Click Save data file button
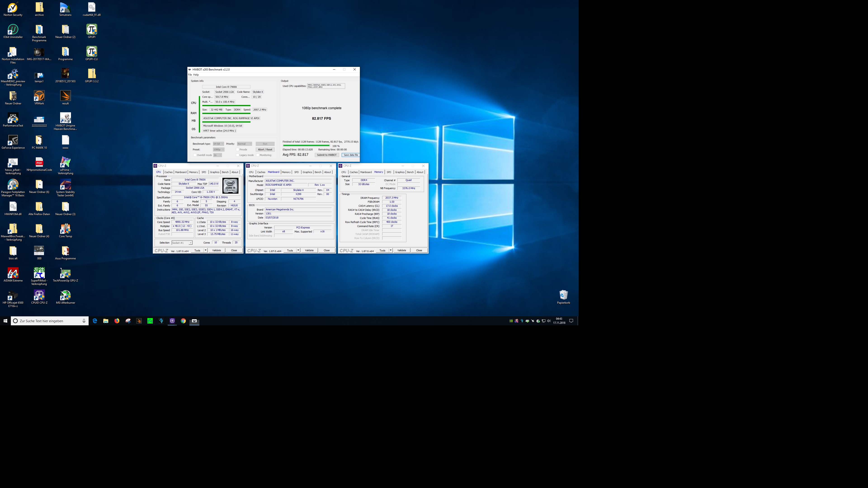Image resolution: width=868 pixels, height=488 pixels. (351, 155)
